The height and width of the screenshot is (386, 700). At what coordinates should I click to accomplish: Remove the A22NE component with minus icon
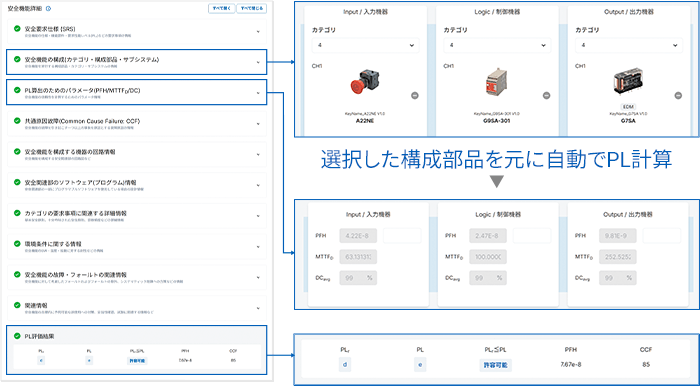[x=415, y=95]
